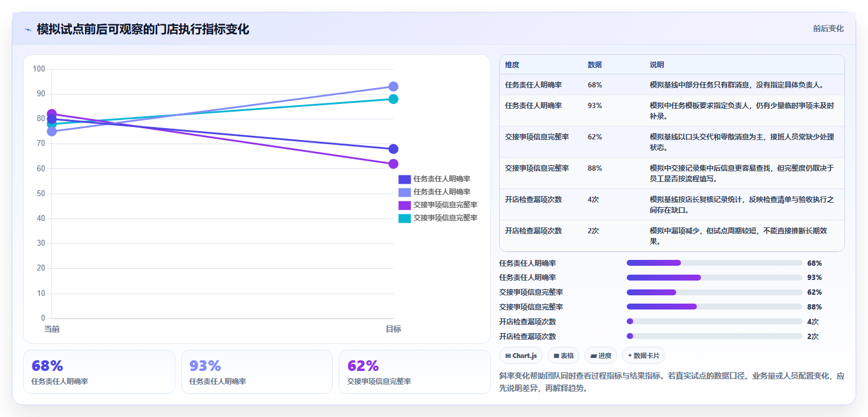Click the purple data point at 82 on 当前
Screen dimensions: 868x417
[52, 114]
